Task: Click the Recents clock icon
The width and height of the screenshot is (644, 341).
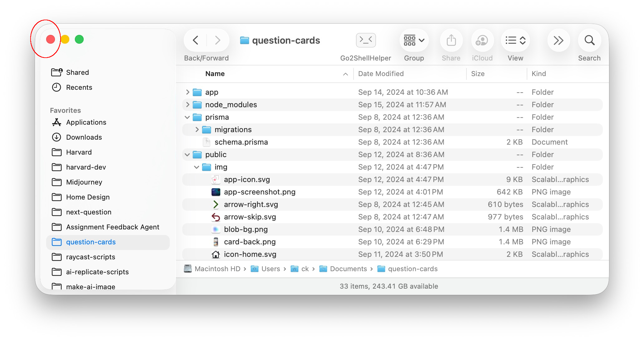Action: (56, 87)
